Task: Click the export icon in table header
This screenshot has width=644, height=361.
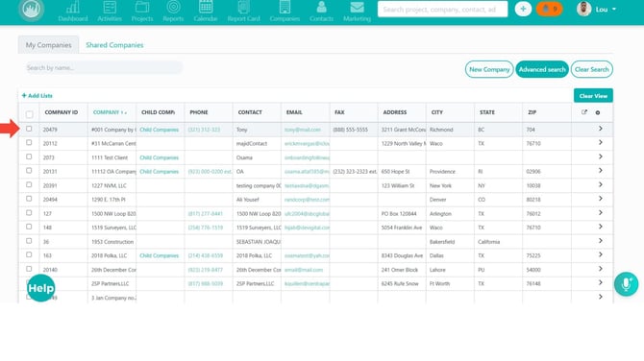Action: (x=584, y=112)
